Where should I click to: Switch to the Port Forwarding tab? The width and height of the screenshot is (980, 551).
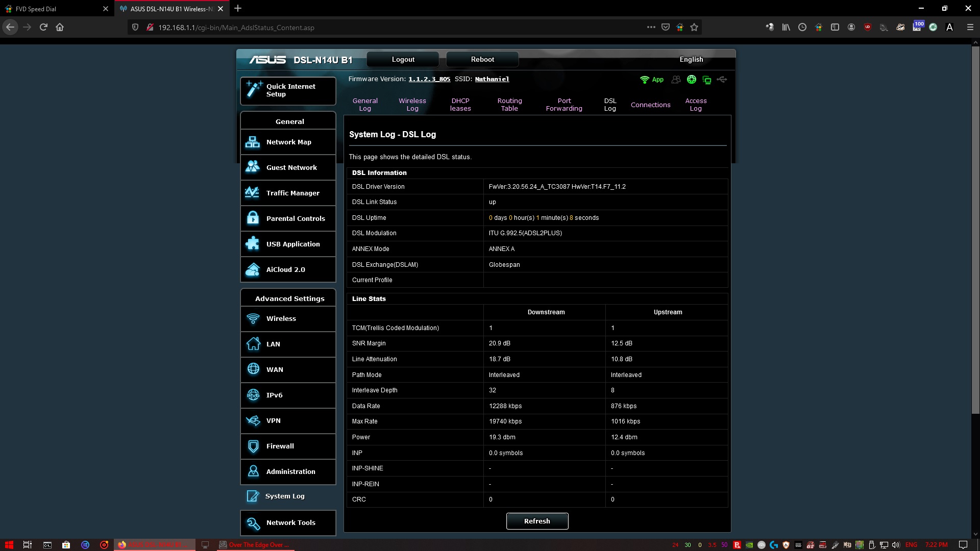(564, 105)
